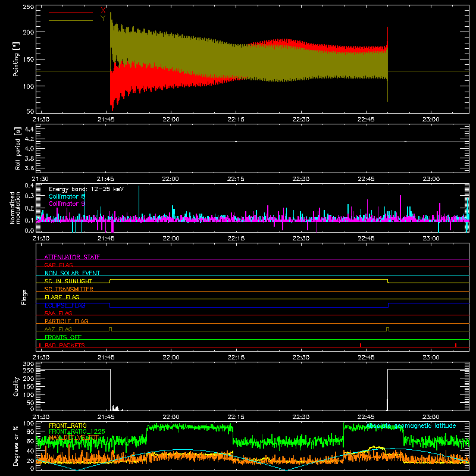
Task: Click the Quality drop edge near 21:46
Action: 110,390
